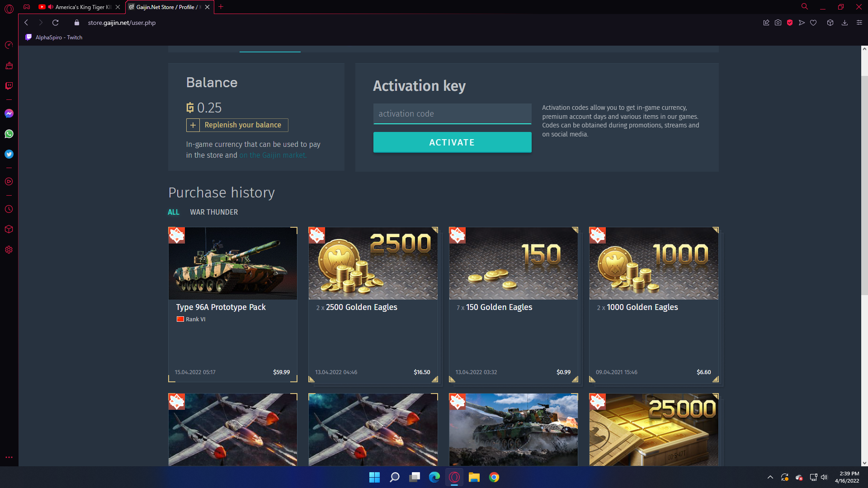Screen dimensions: 868x488
Task: Switch to the America's King Tiger tab
Action: (81, 7)
